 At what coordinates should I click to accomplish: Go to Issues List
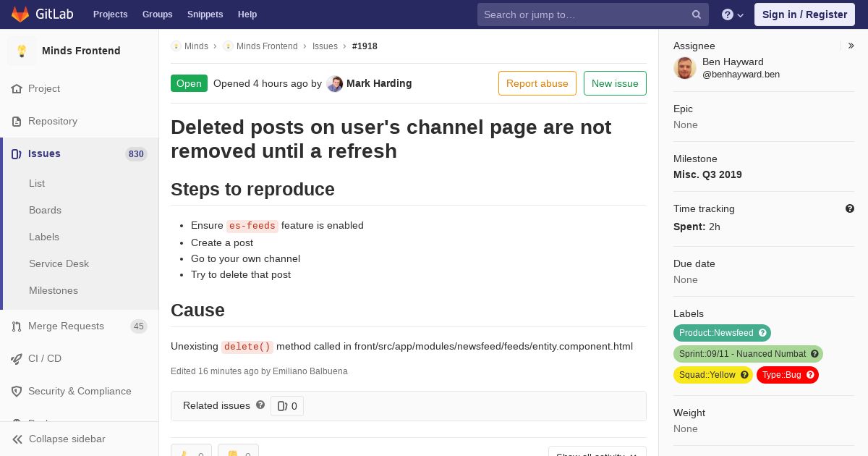pos(37,183)
